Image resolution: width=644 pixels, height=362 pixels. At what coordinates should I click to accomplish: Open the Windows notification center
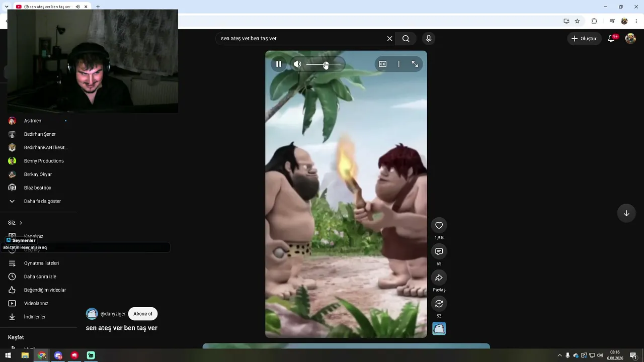pyautogui.click(x=633, y=355)
